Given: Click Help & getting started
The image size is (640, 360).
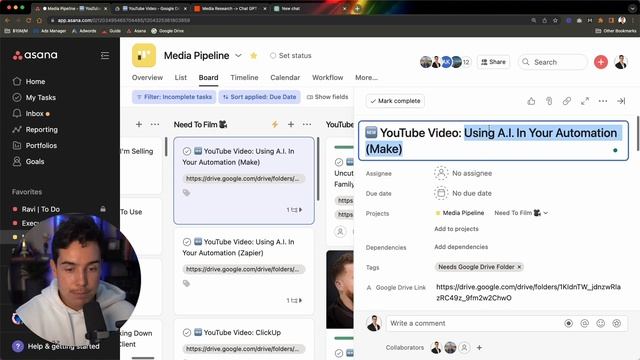Looking at the screenshot, I should tap(63, 346).
